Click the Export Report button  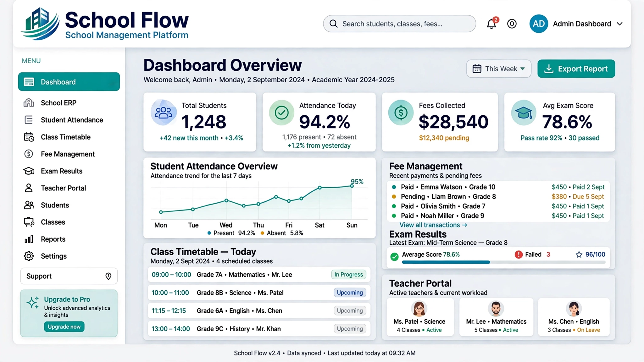(x=576, y=69)
